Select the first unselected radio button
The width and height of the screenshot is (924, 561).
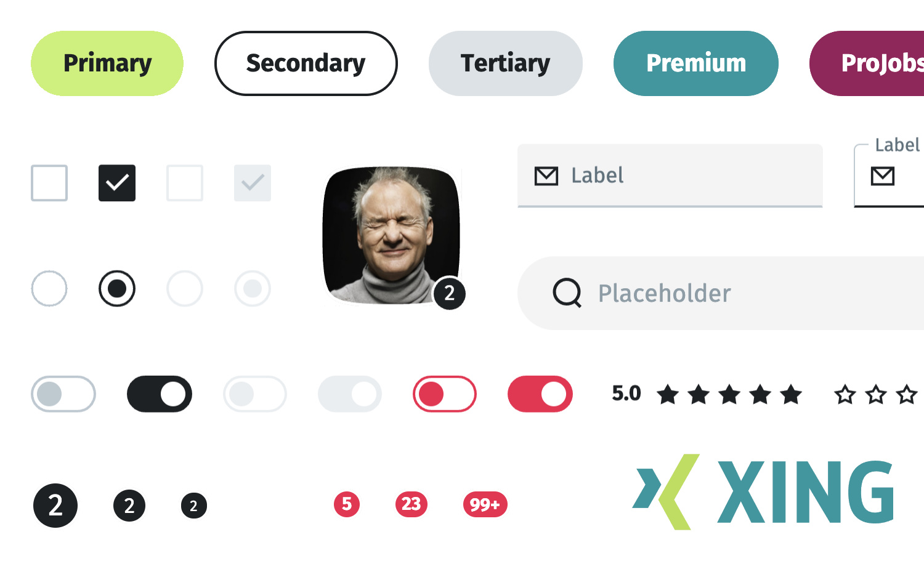(x=49, y=288)
